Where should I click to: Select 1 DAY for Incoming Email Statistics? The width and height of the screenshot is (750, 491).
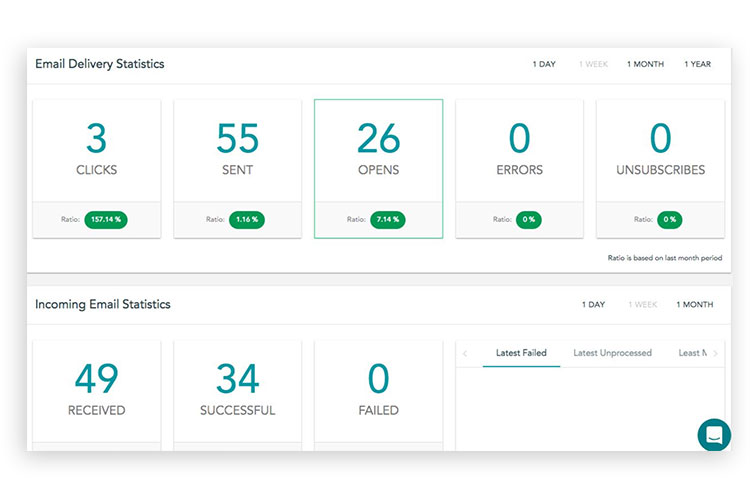pyautogui.click(x=593, y=304)
